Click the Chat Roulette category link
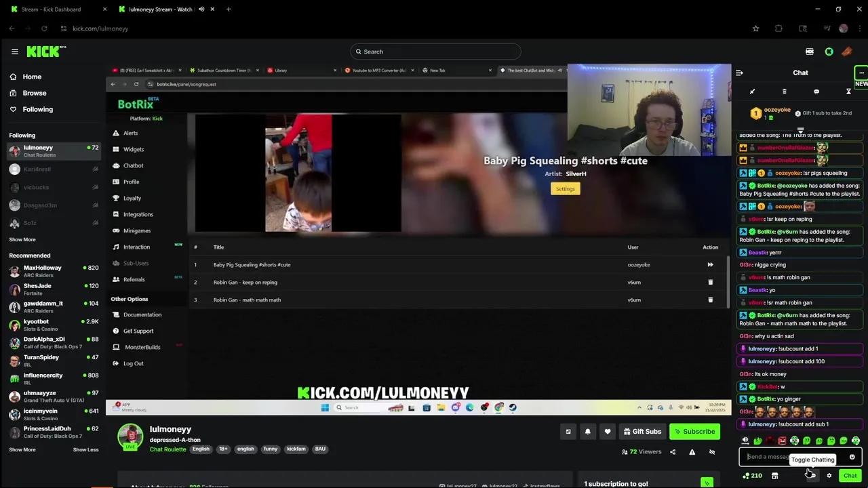The height and width of the screenshot is (488, 868). (x=167, y=449)
